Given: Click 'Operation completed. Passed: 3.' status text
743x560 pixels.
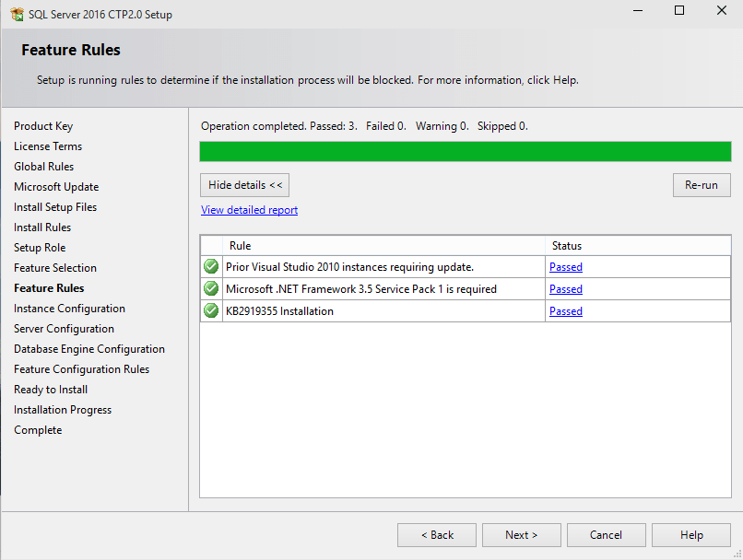Looking at the screenshot, I should point(279,126).
